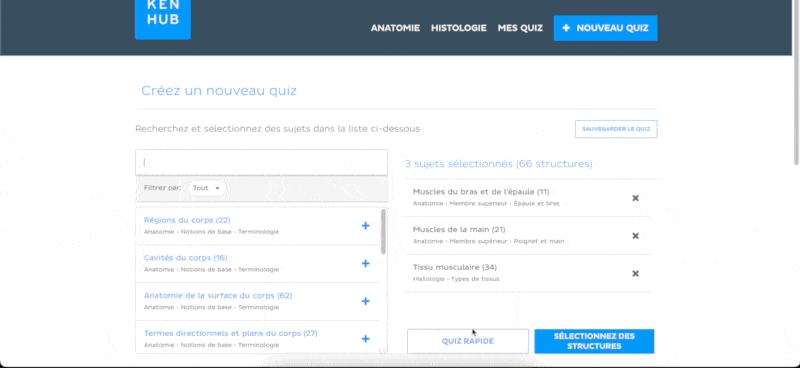Screen dimensions: 800x368
Task: Click the 3 sujets sélectionnés heading
Action: pos(498,164)
